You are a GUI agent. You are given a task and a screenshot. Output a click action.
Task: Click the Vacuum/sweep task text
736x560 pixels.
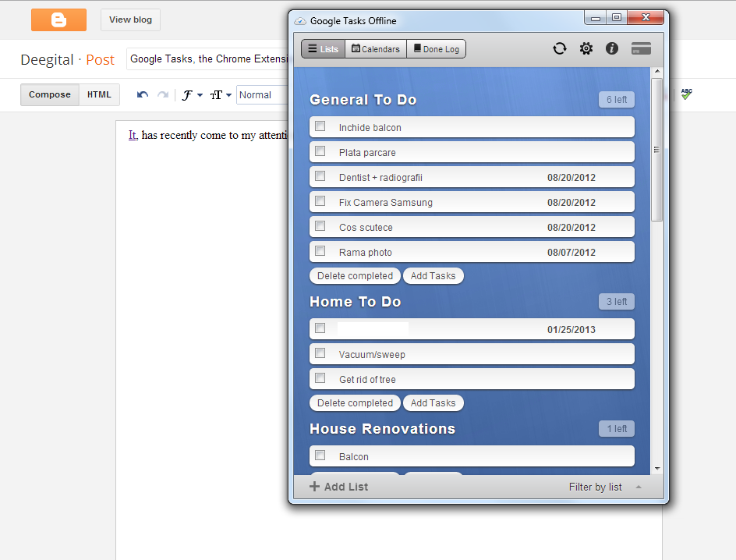(372, 355)
